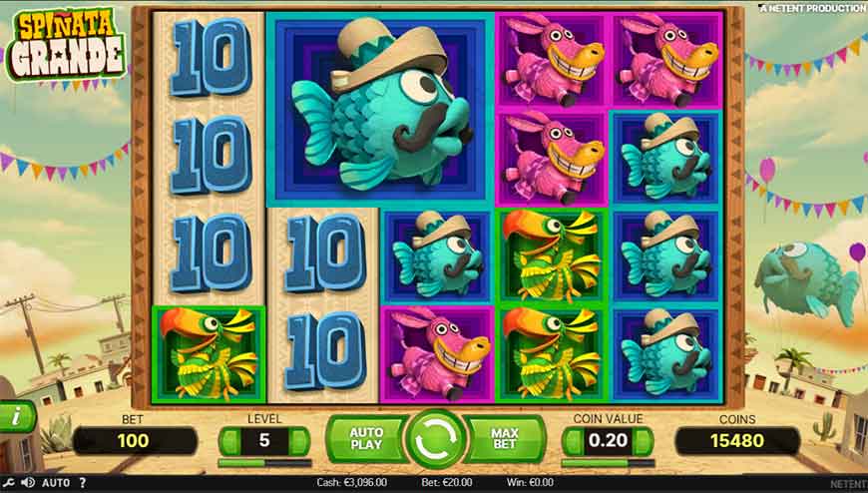The width and height of the screenshot is (868, 493).
Task: Adjust the slider under Level
Action: coord(264,462)
